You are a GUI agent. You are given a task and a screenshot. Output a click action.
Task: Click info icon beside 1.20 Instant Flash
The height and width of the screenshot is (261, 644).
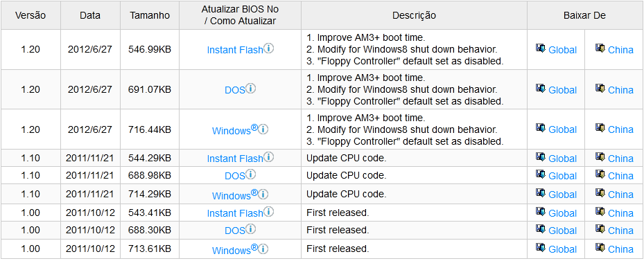268,48
